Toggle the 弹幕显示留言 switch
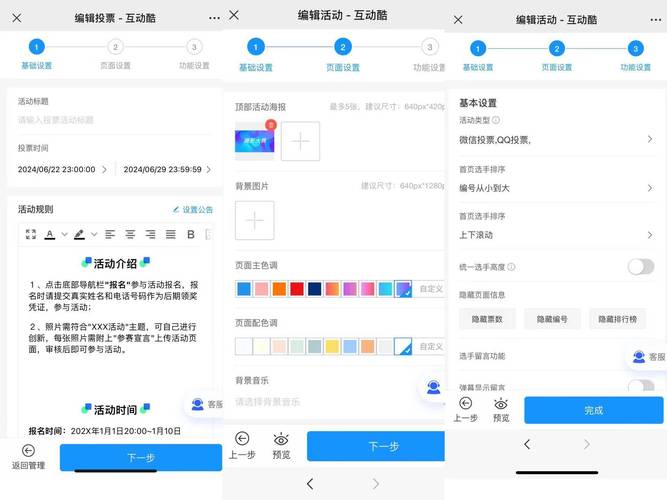This screenshot has height=500, width=667. click(x=640, y=386)
